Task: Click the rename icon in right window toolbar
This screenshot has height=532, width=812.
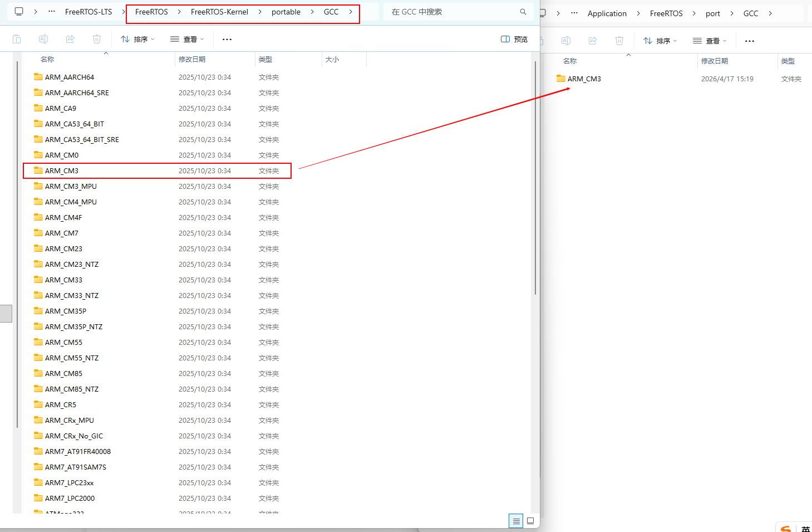Action: click(x=566, y=41)
